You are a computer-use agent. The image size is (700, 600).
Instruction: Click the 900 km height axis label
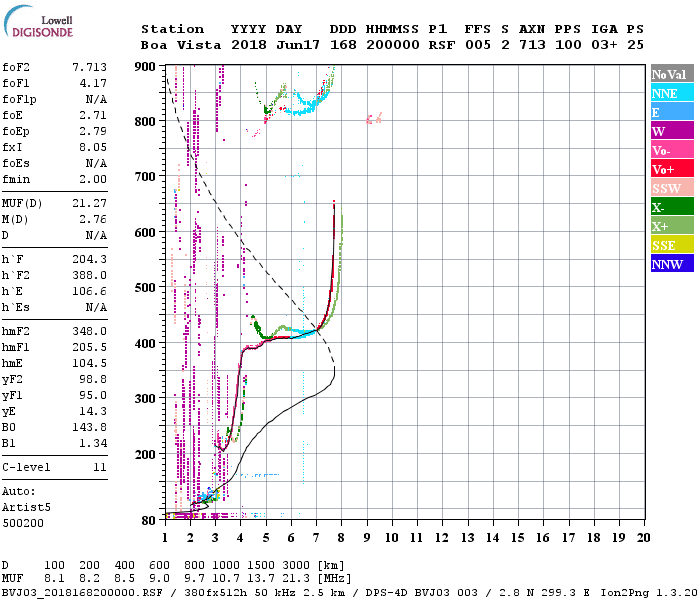[145, 67]
